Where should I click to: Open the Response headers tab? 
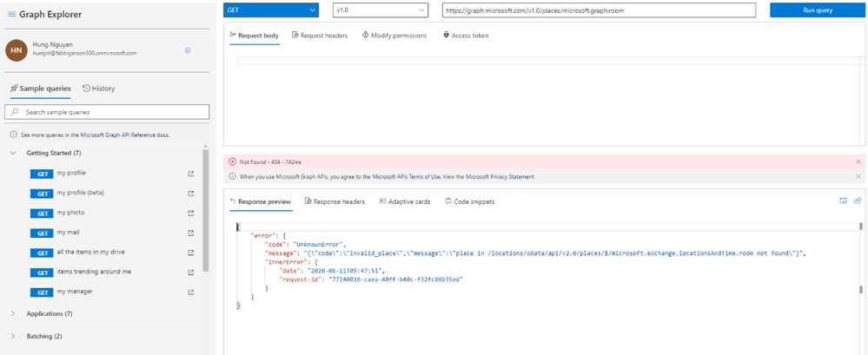335,202
